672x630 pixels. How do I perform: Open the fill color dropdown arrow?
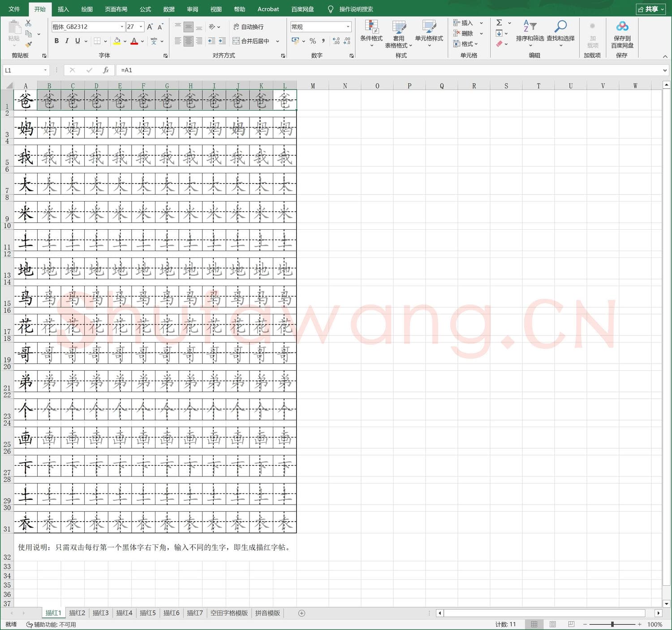pyautogui.click(x=125, y=41)
